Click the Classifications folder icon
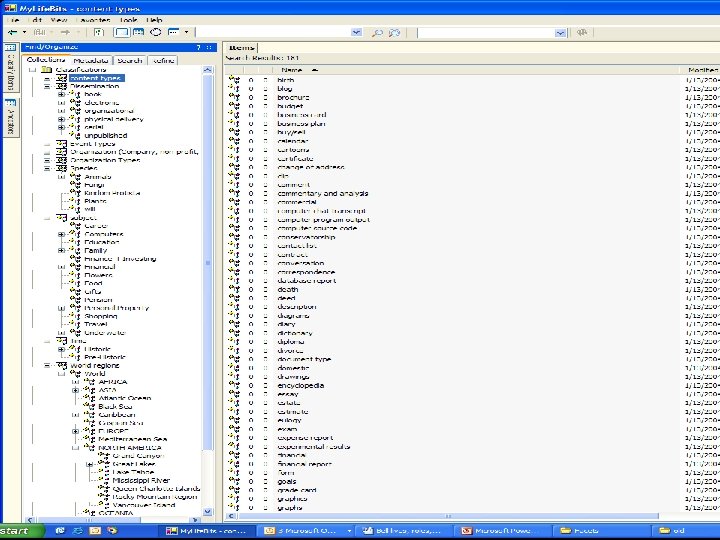Screen dimensions: 720x540 click(46, 70)
